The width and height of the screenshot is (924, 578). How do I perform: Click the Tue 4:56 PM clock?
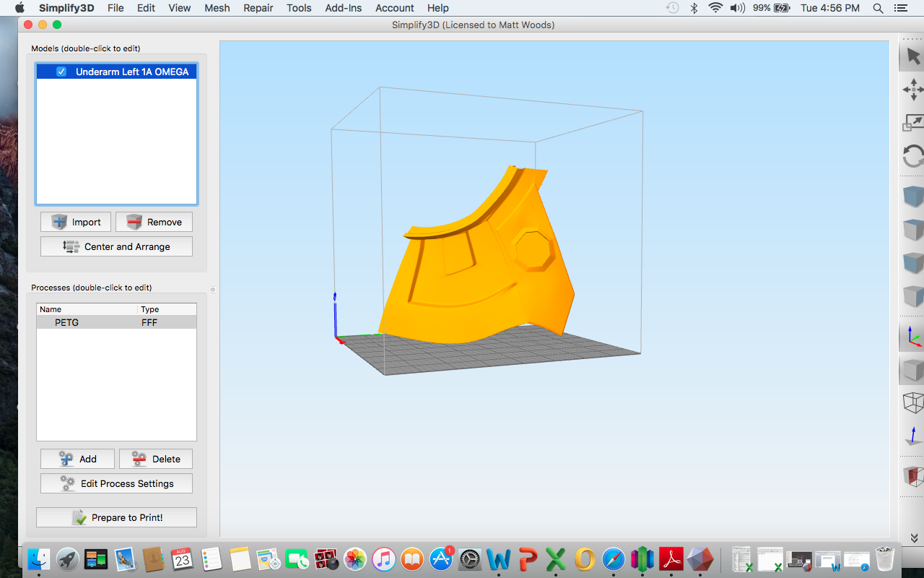pos(830,8)
